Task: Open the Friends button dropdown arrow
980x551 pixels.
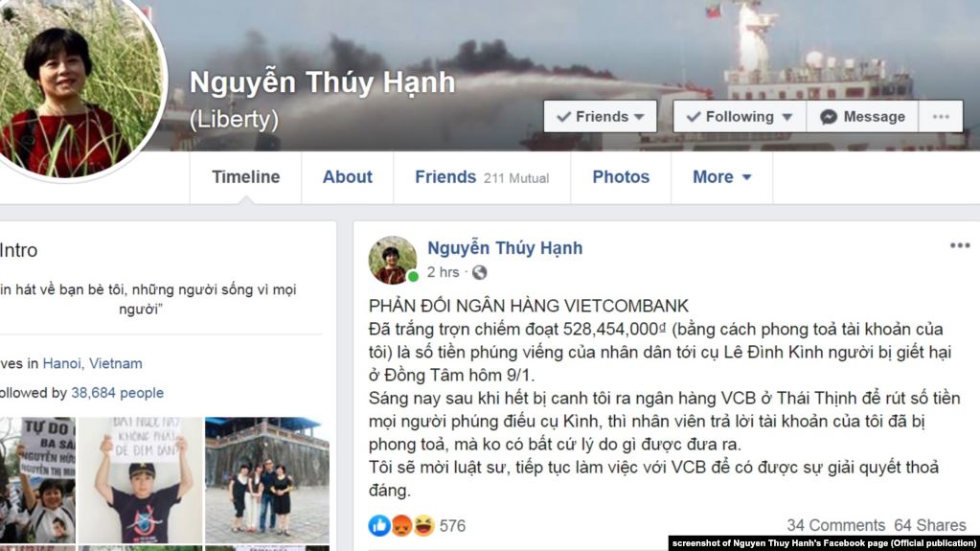Action: click(x=639, y=117)
